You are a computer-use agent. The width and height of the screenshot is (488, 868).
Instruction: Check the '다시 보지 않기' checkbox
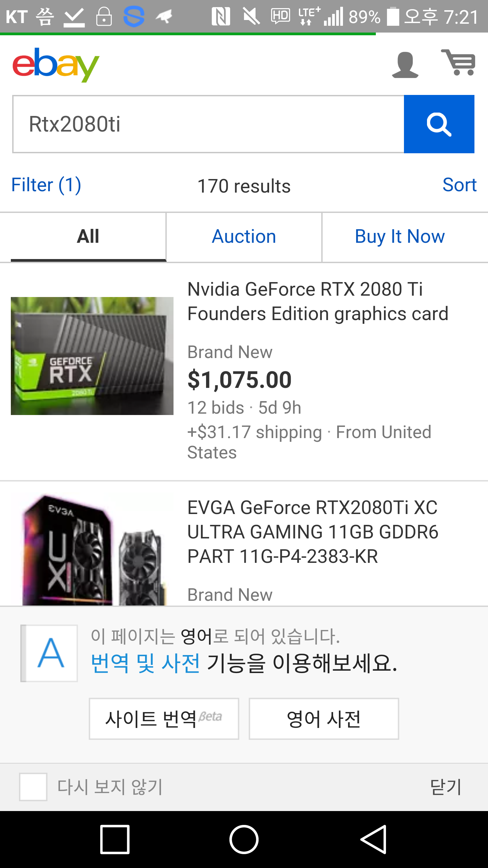tap(33, 787)
